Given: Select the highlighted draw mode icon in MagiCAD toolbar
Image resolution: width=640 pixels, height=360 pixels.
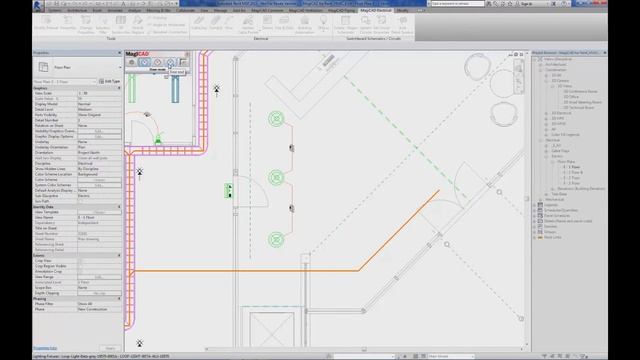Looking at the screenshot, I should [x=144, y=62].
